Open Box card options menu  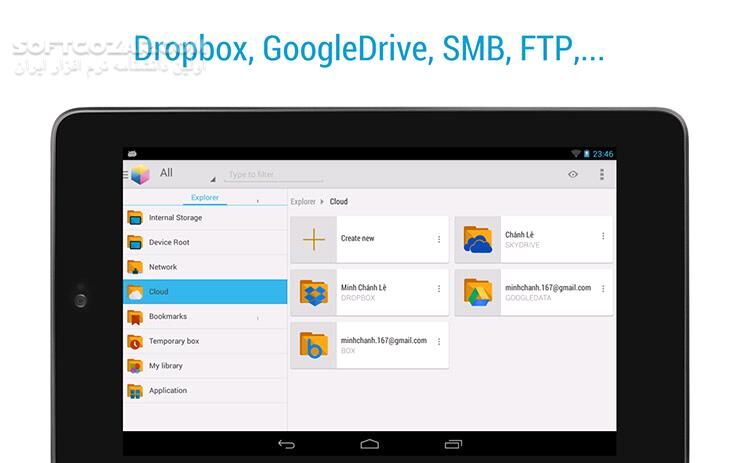coord(439,341)
